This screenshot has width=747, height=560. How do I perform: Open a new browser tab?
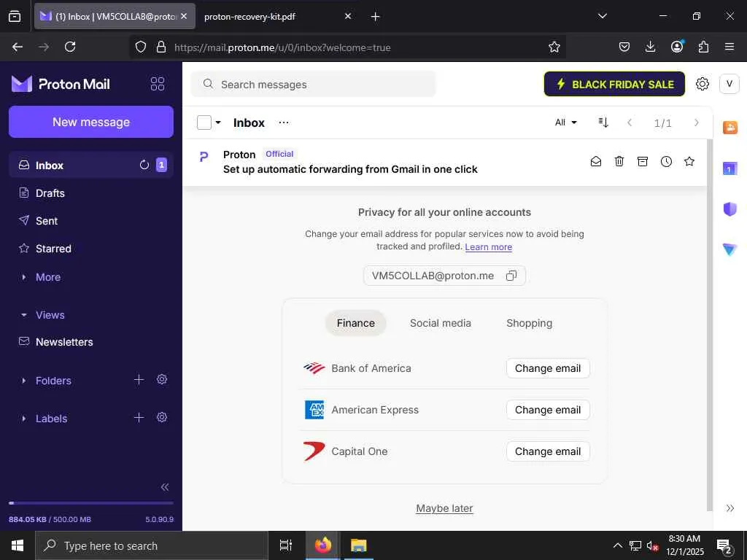pos(376,16)
